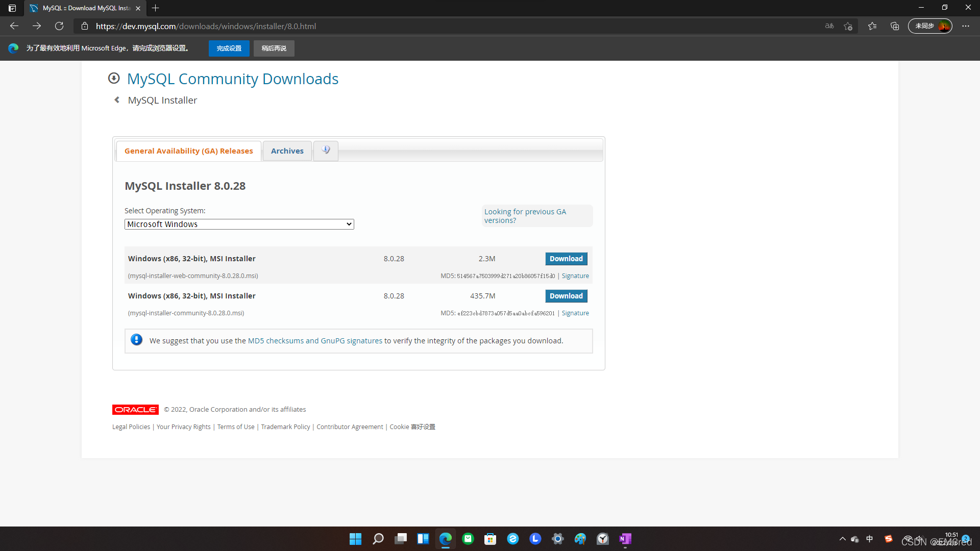
Task: Open MD5 checksums and GnuPG signatures link
Action: tap(314, 341)
